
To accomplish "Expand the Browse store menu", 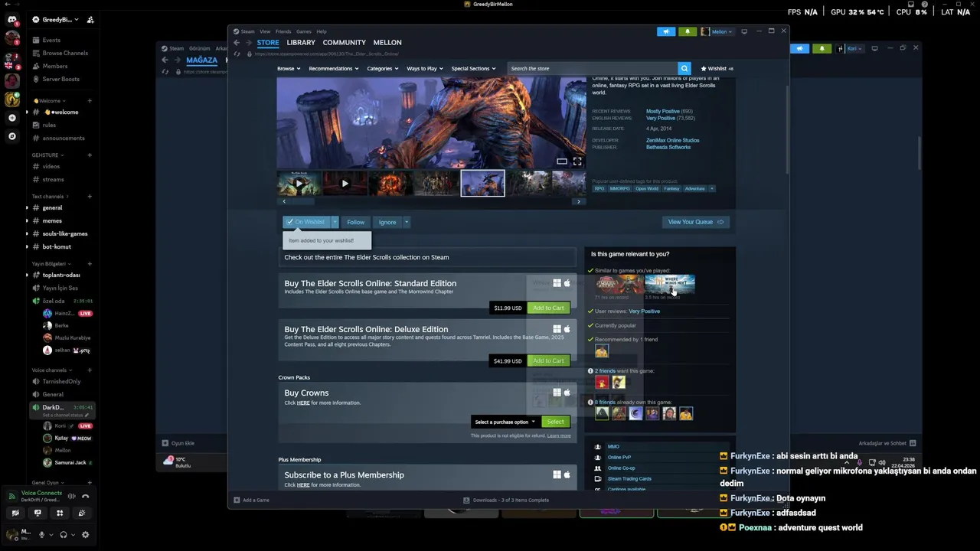I will pyautogui.click(x=288, y=69).
